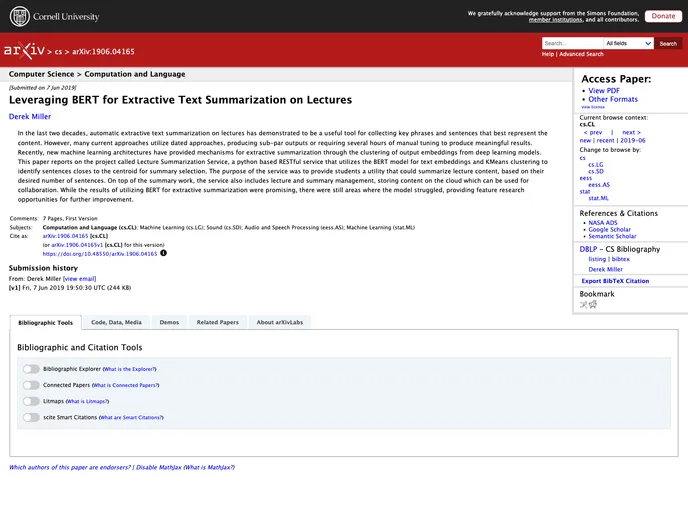Open the Advanced Search link
The width and height of the screenshot is (688, 512).
pos(581,54)
